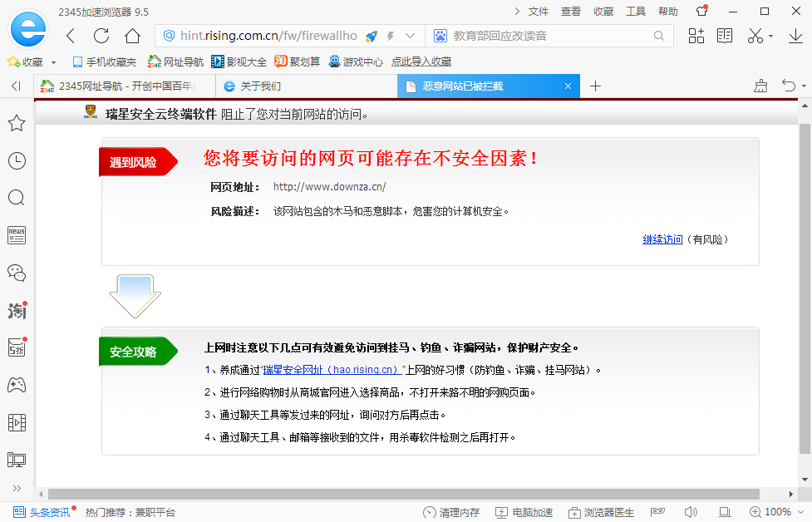
Task: Switch to the 2345网址导航 tab
Action: click(125, 86)
